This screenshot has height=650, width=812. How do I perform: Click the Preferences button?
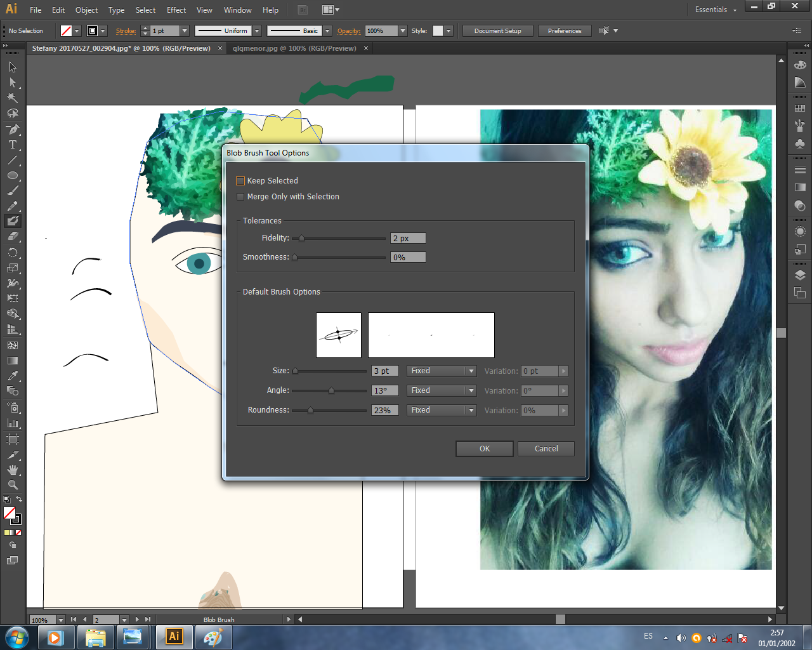(565, 30)
